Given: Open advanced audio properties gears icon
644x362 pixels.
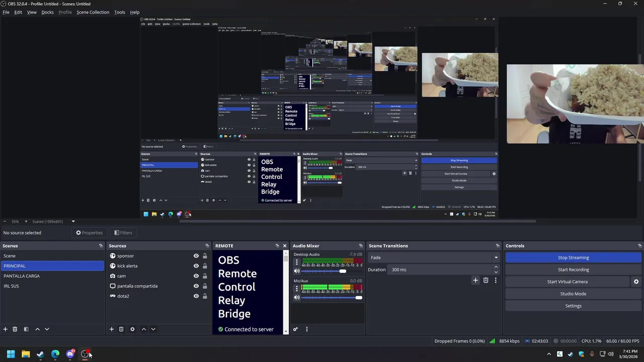Looking at the screenshot, I should coord(295,329).
